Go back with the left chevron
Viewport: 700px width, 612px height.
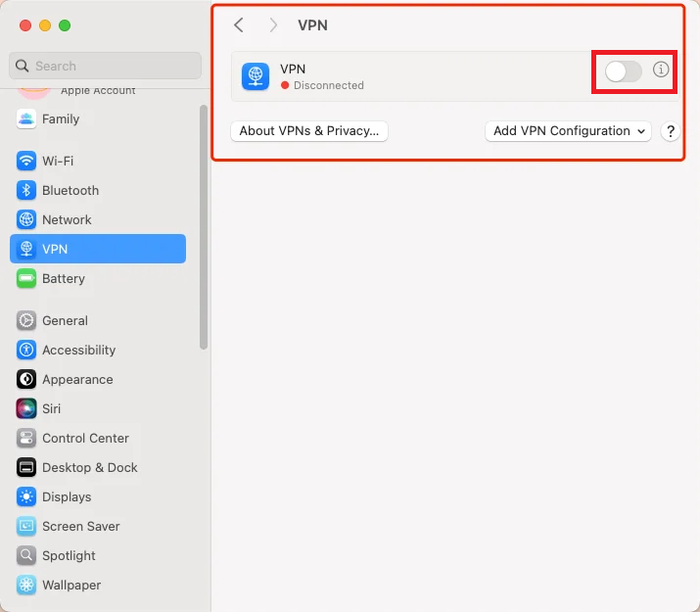[239, 25]
